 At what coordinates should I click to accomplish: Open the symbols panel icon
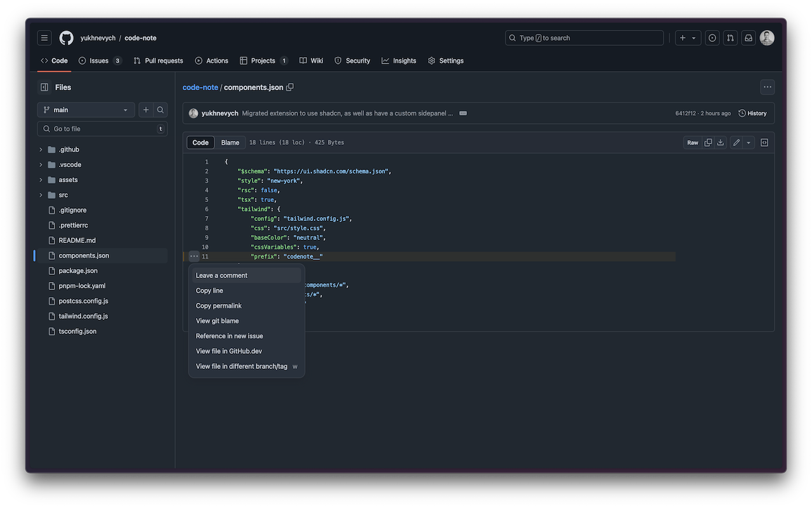(764, 143)
